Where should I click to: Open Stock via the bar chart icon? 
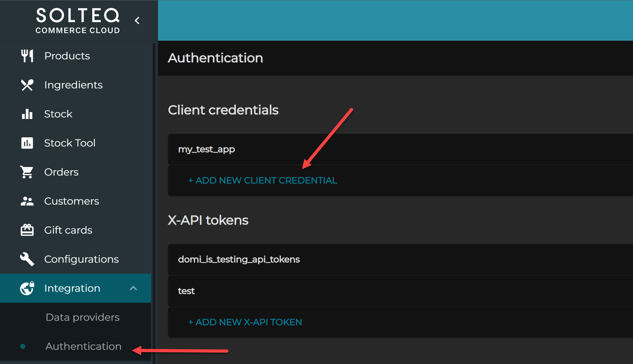pos(27,114)
